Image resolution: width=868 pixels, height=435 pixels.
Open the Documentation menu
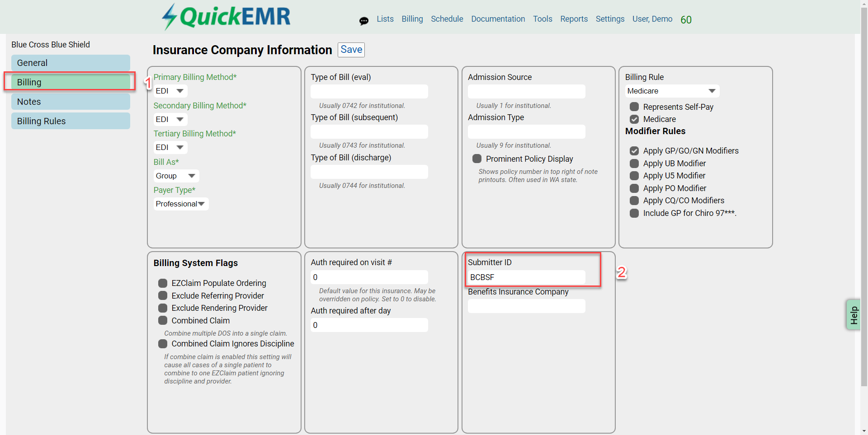(x=498, y=19)
